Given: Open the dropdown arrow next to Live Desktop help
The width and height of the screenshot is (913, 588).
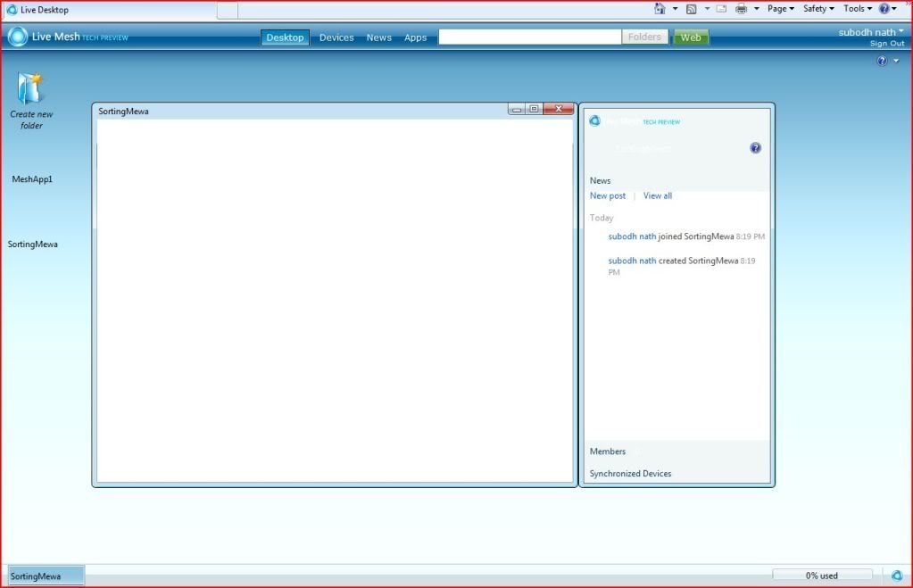Looking at the screenshot, I should (x=896, y=61).
